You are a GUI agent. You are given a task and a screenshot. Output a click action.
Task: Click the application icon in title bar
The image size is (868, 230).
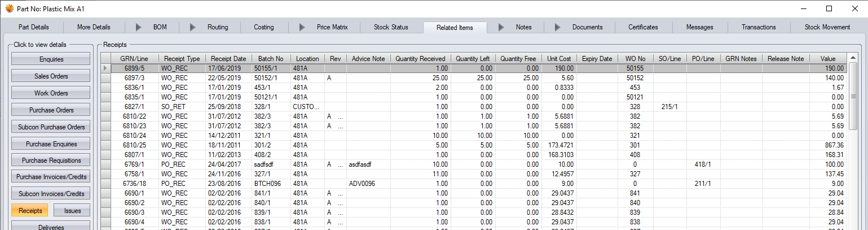(x=9, y=8)
